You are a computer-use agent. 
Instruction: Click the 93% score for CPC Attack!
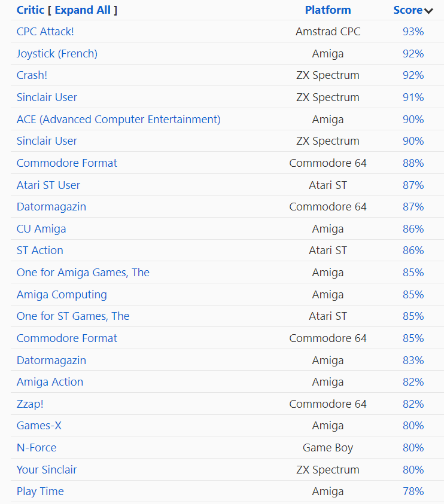[413, 31]
